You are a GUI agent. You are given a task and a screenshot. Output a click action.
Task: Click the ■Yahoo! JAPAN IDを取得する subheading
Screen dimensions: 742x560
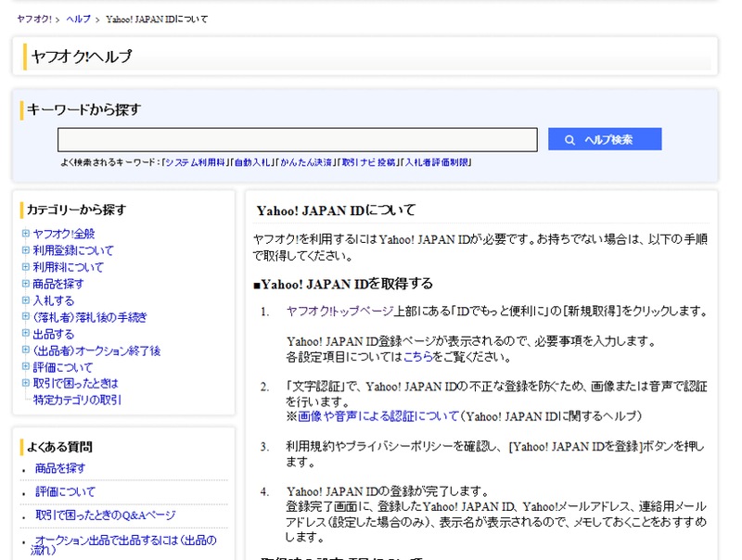[343, 284]
